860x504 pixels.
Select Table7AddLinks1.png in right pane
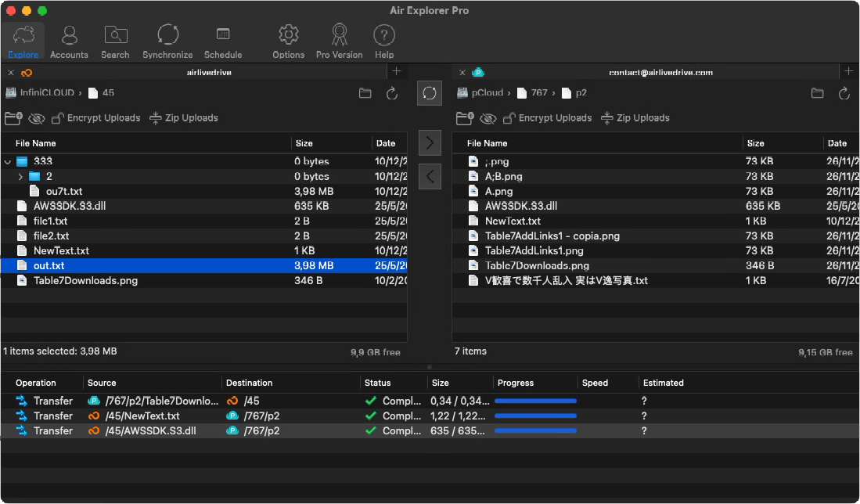(x=534, y=251)
